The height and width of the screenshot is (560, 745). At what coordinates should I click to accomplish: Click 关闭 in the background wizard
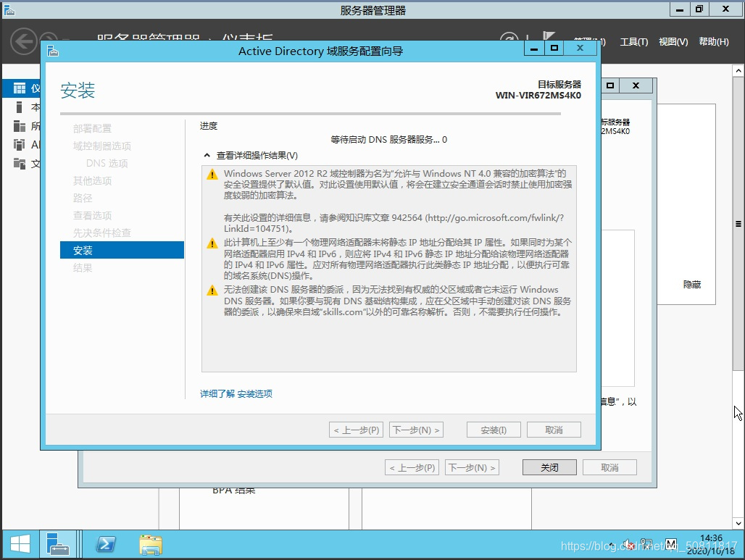pyautogui.click(x=550, y=468)
